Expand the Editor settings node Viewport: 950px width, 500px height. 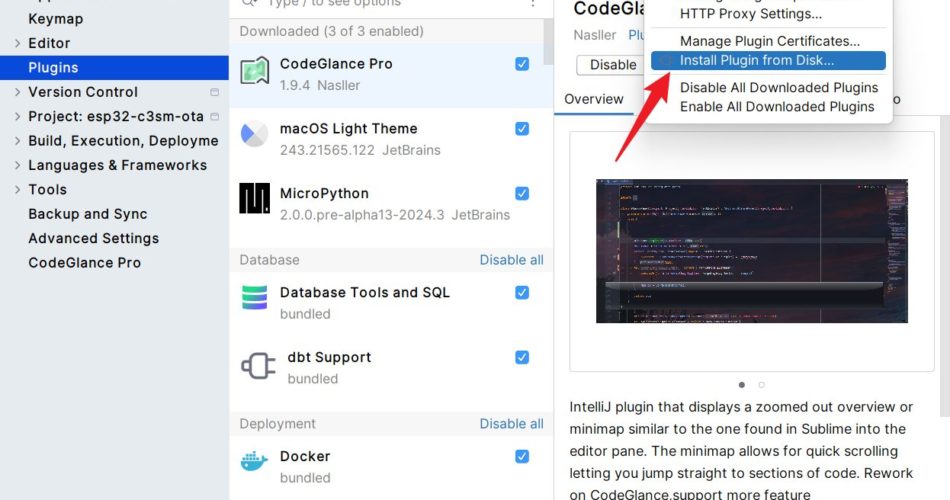point(17,44)
